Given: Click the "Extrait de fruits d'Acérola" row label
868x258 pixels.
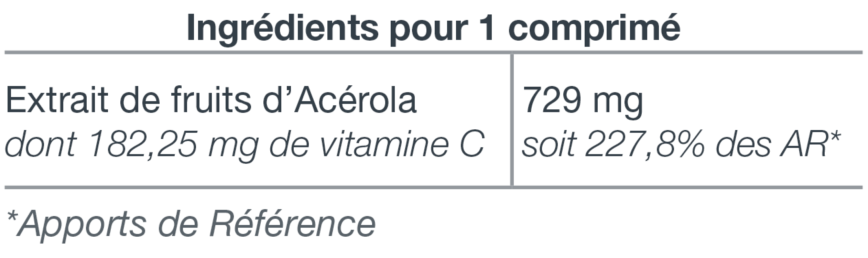Looking at the screenshot, I should click(211, 101).
